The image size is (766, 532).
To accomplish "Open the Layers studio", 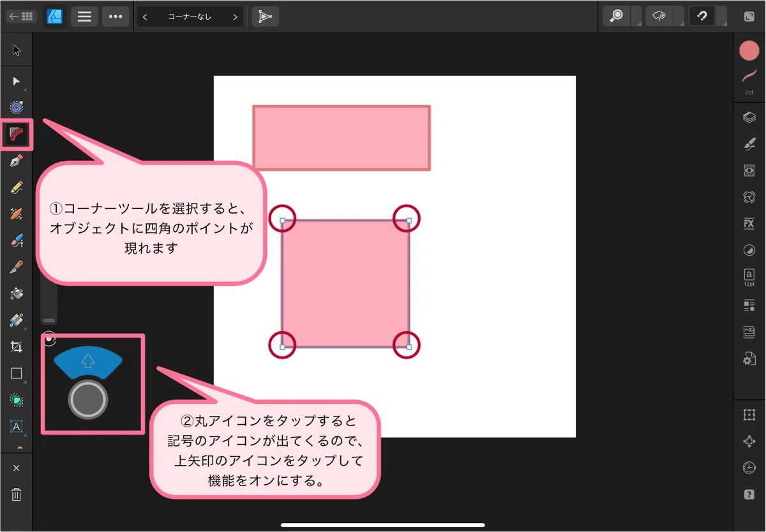I will [x=749, y=117].
